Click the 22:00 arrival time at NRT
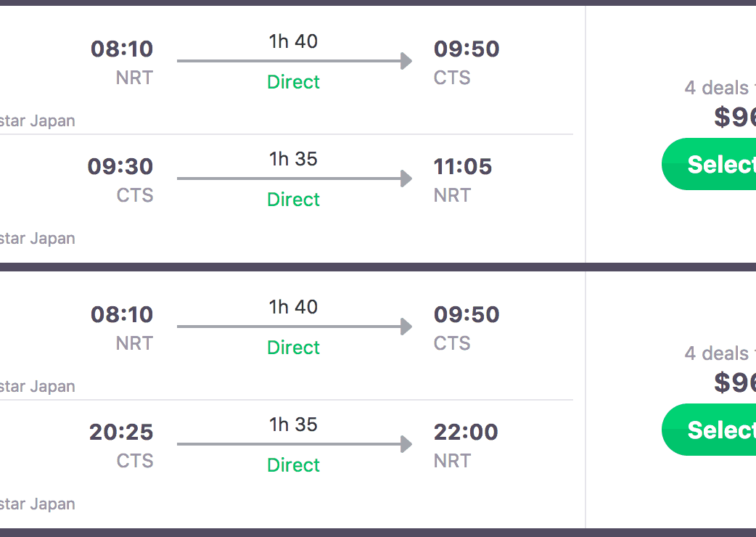Viewport: 756px width, 537px height. (x=466, y=432)
